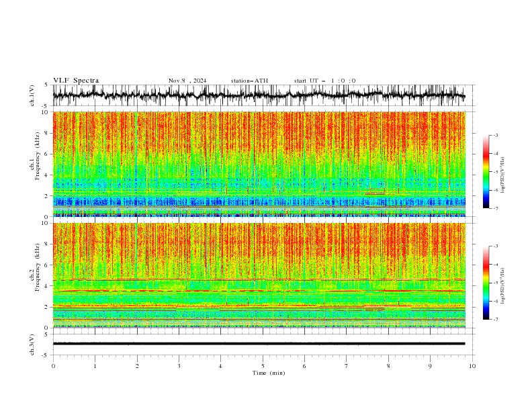
Task: Click the "-3" tick on ch.2 colorbar
Action: [495, 246]
